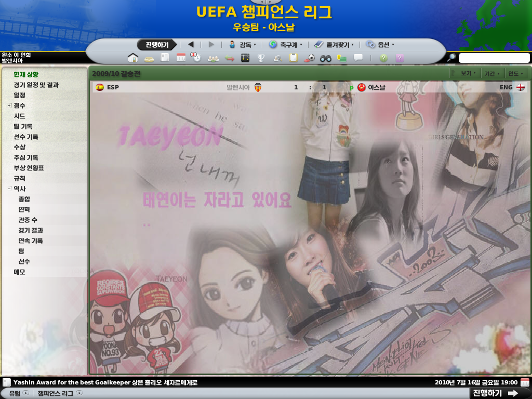Click the search magnifier beside search box
This screenshot has width=532, height=399.
451,57
